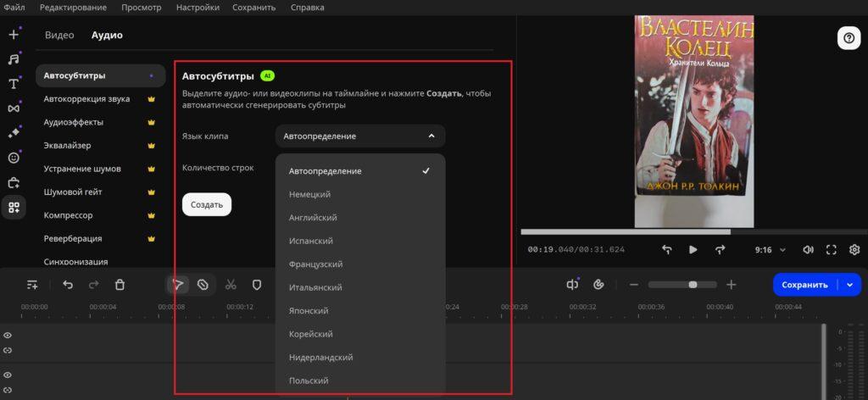Choose Немецкий language option

[x=359, y=194]
